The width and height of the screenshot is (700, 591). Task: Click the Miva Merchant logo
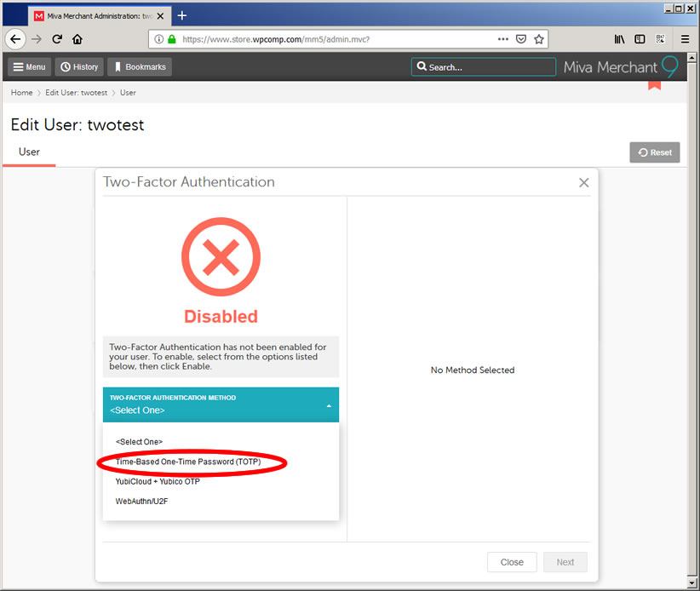pyautogui.click(x=621, y=67)
